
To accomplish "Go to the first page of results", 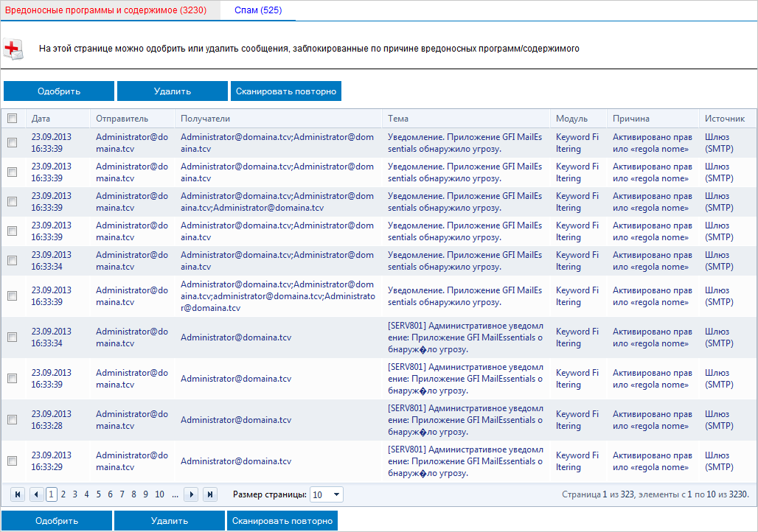I will point(17,494).
